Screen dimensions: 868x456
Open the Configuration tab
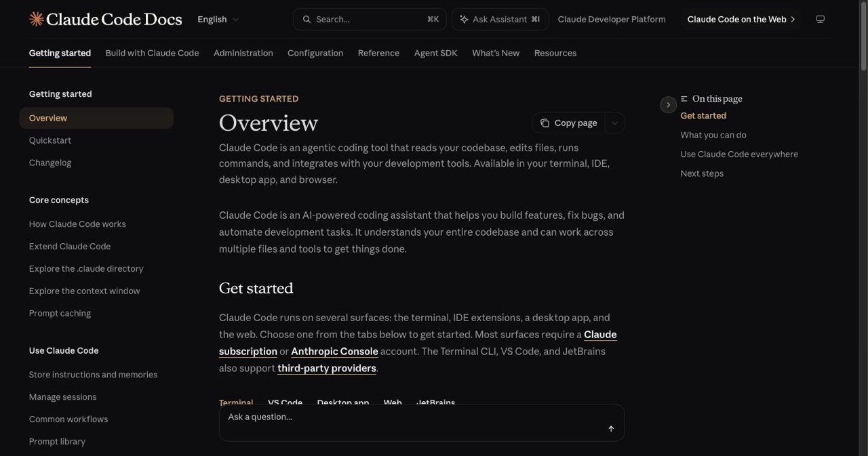pos(315,53)
